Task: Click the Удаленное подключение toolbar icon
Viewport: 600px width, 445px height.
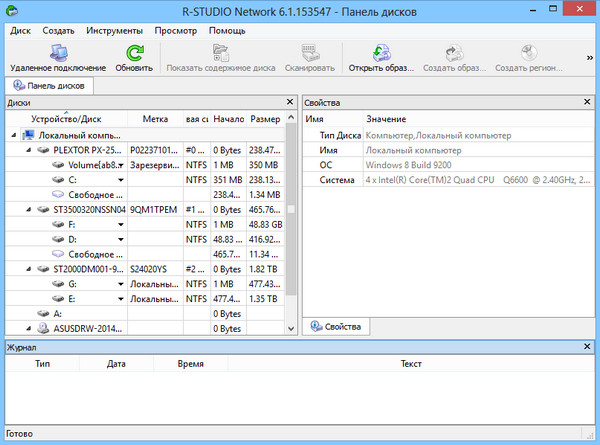Action: tap(57, 53)
